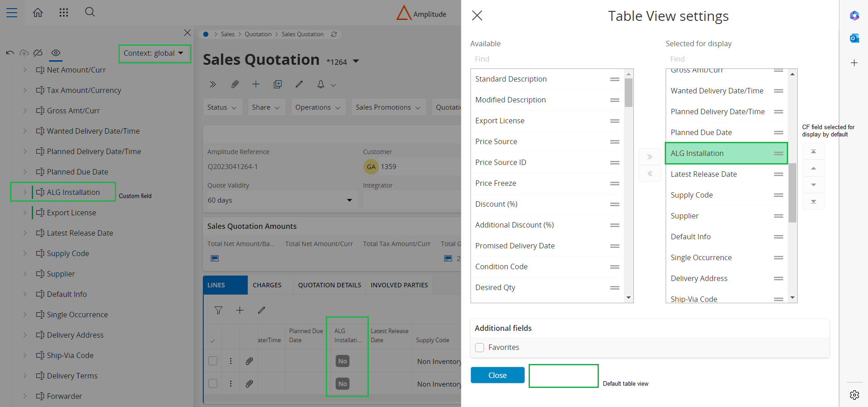The height and width of the screenshot is (407, 868).
Task: Click the Selected list scrollbar thumb
Action: [793, 193]
